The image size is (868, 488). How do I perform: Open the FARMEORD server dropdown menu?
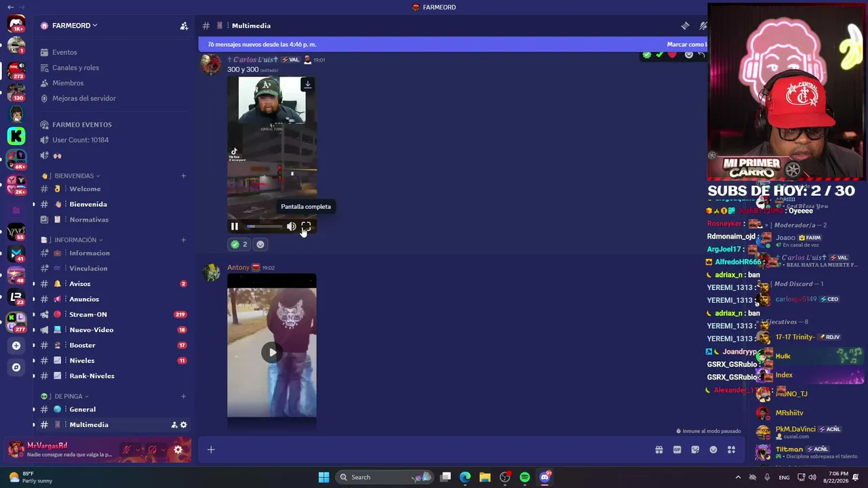coord(75,26)
